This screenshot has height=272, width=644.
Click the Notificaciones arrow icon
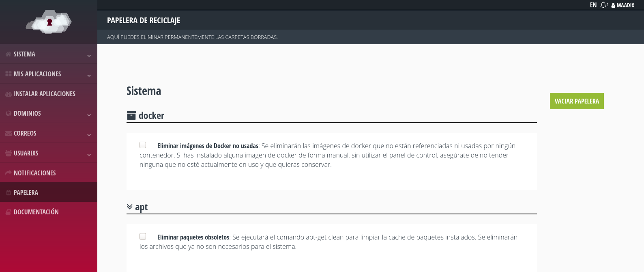pos(9,173)
